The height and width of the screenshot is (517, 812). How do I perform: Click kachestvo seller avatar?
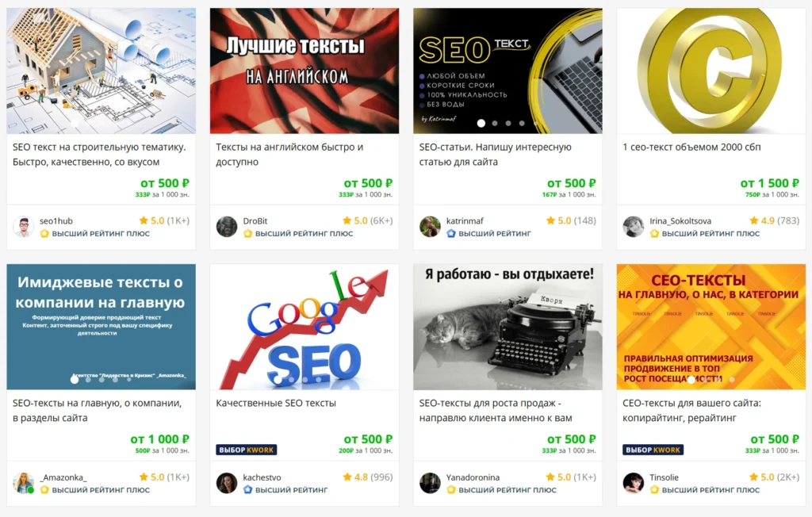click(226, 483)
